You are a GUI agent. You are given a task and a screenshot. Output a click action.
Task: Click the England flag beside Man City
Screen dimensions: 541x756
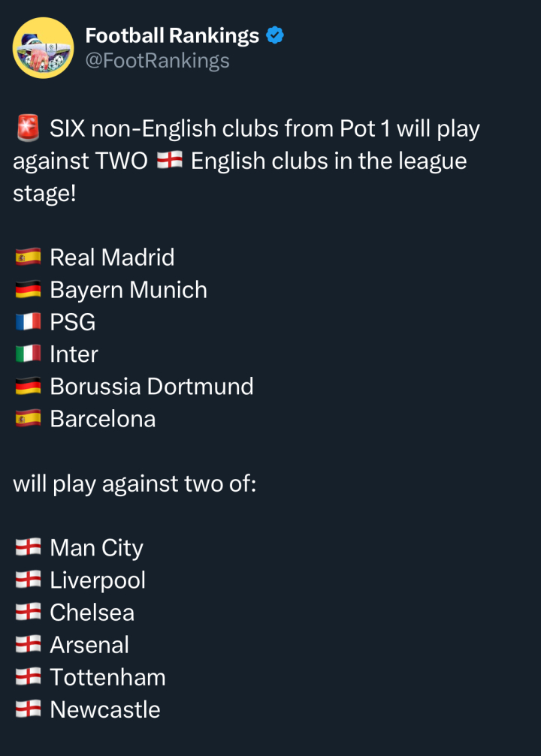pos(28,548)
